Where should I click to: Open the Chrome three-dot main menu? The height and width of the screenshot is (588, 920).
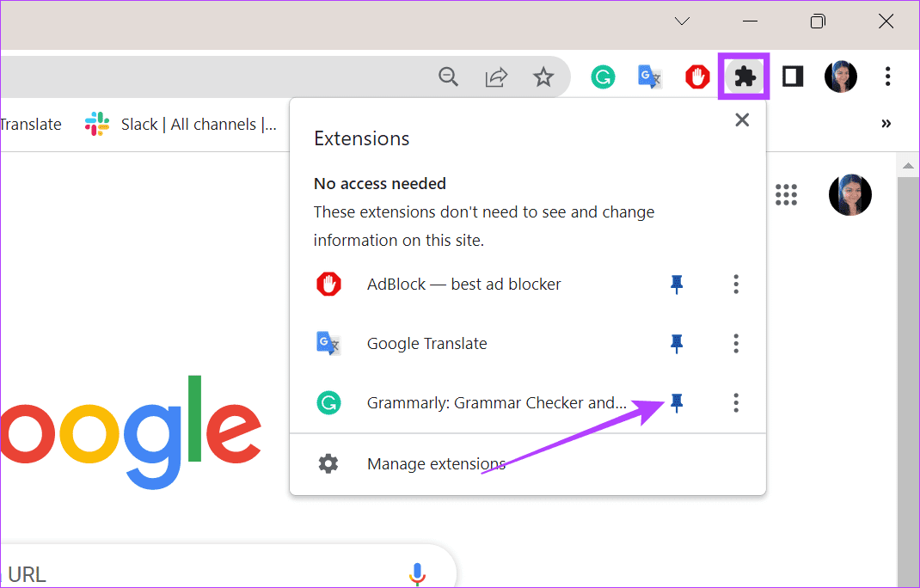(887, 77)
